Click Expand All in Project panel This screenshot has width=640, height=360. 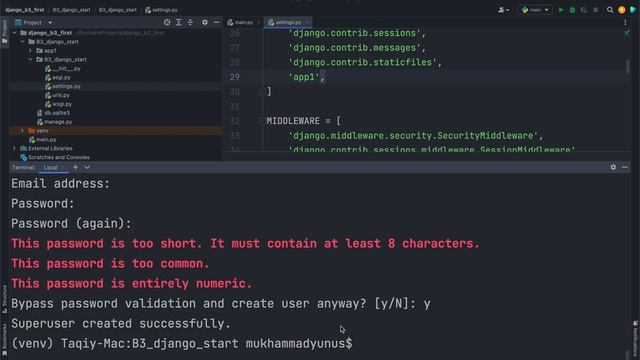coord(179,22)
